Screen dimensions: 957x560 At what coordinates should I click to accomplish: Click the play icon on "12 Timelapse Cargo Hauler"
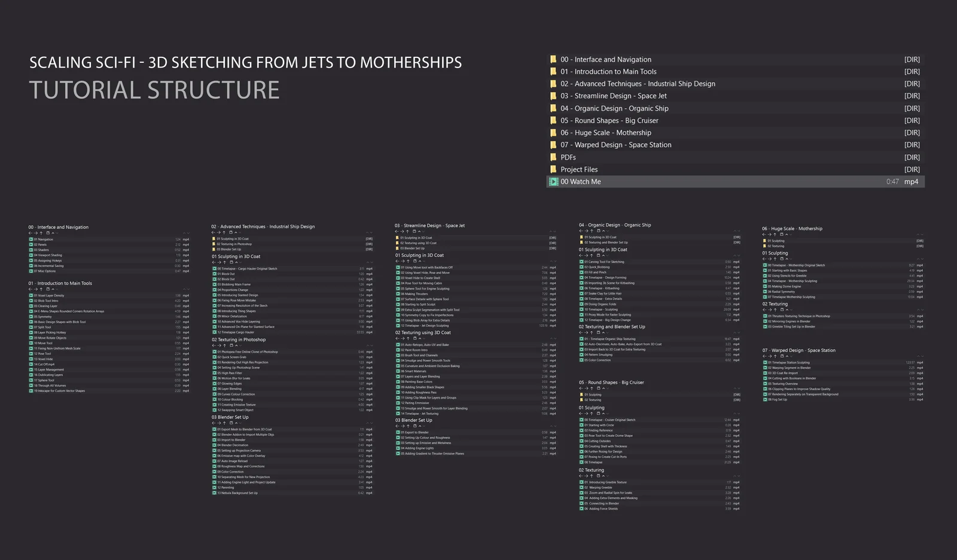(214, 332)
